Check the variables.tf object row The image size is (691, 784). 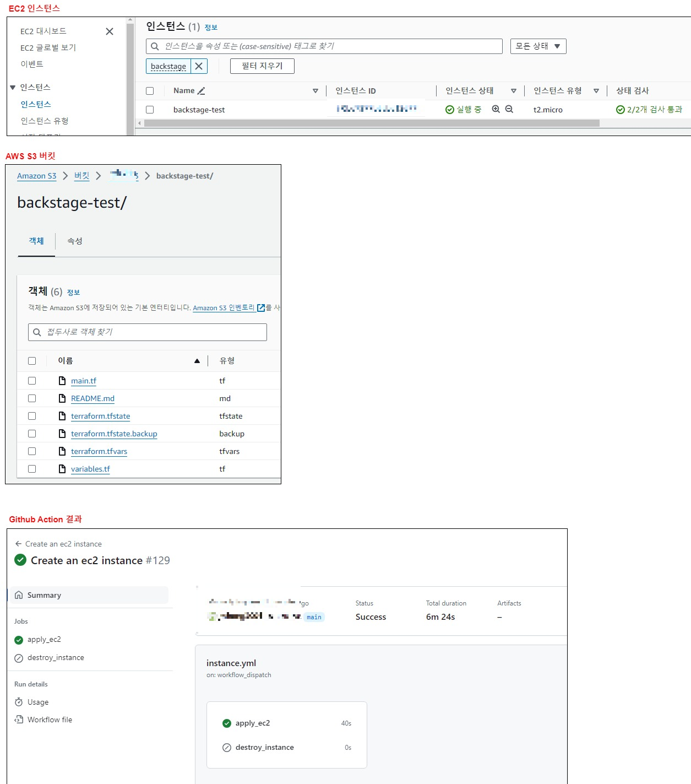(32, 469)
